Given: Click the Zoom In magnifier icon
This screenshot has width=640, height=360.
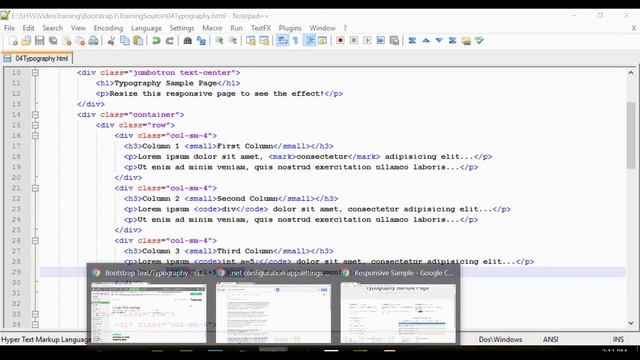Looking at the screenshot, I should click(219, 41).
